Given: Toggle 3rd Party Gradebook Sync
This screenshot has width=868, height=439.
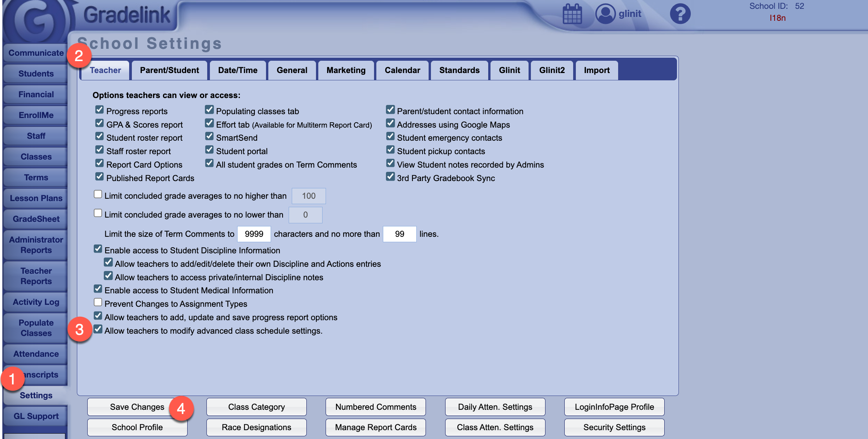Looking at the screenshot, I should point(390,176).
